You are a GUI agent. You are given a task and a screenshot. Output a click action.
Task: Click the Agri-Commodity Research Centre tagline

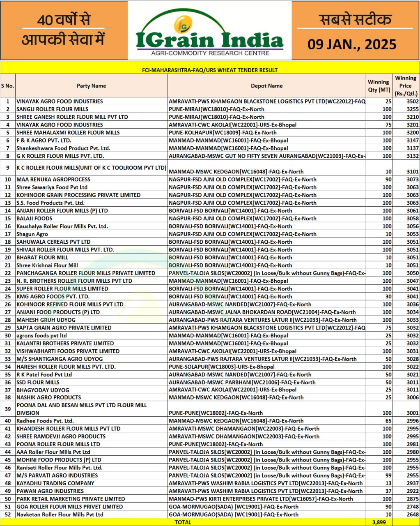[x=210, y=53]
